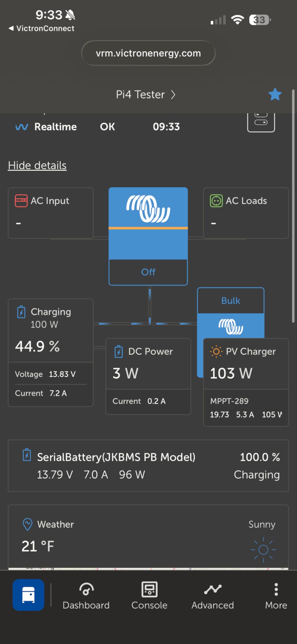Tap the AC Input red icon
The height and width of the screenshot is (644, 297).
(21, 201)
